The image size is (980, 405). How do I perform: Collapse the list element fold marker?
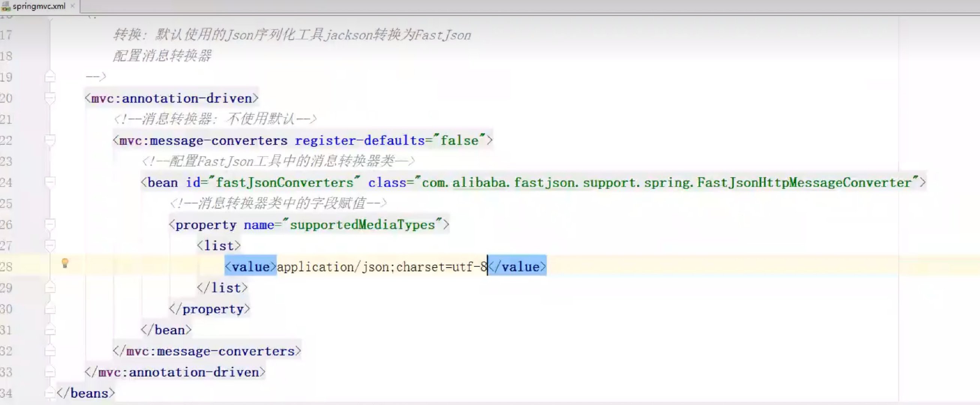tap(49, 246)
